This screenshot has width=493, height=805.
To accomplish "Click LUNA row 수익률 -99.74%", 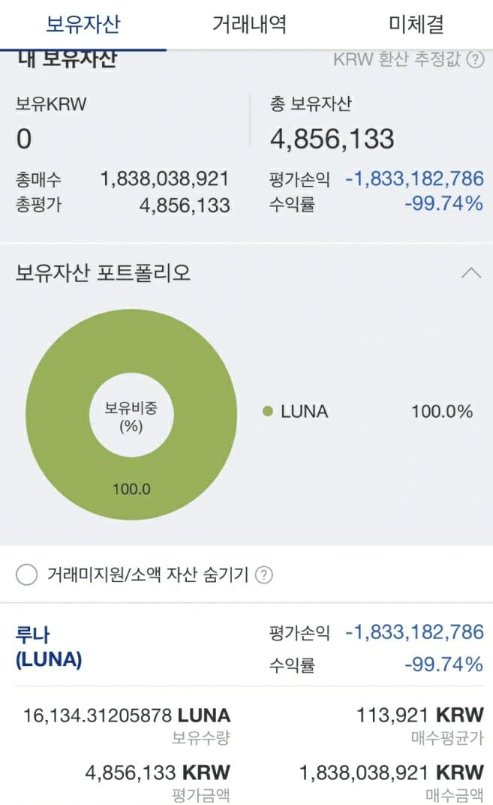I will coord(444,664).
